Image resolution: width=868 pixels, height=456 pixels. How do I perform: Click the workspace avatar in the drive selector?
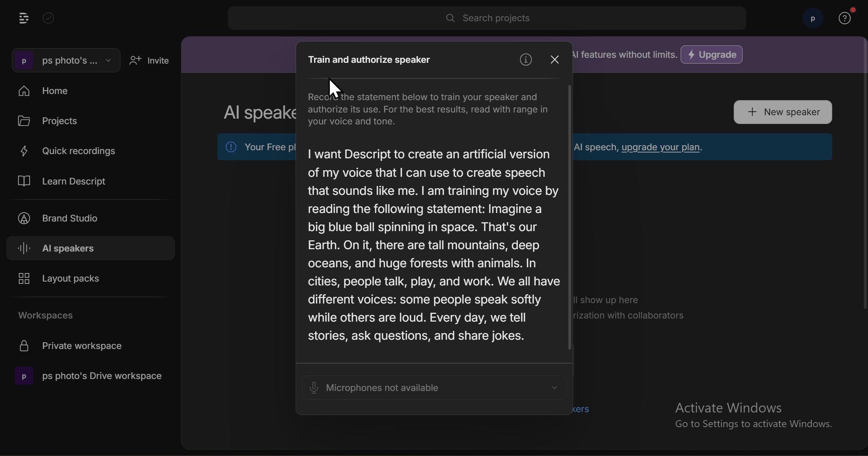tap(24, 60)
